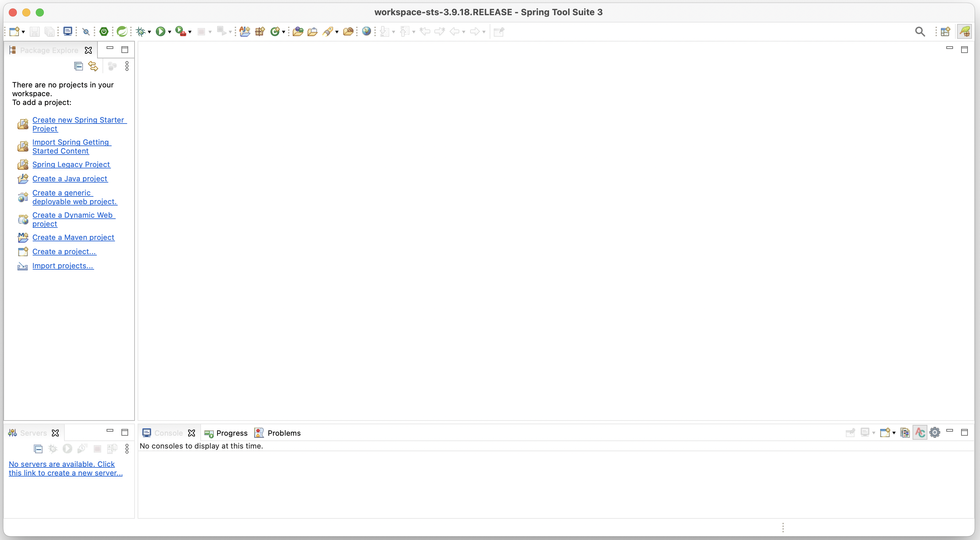
Task: Open the Spring leaf dashboard icon
Action: [x=122, y=32]
